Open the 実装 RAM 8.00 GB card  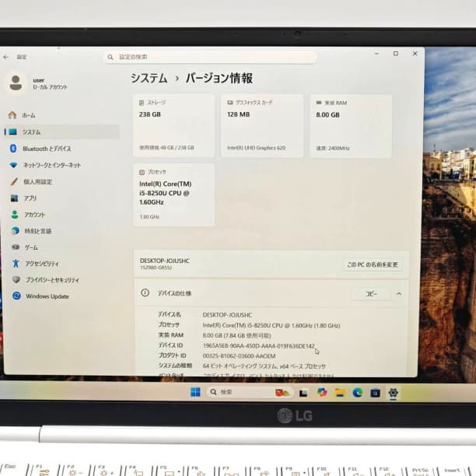click(x=351, y=126)
